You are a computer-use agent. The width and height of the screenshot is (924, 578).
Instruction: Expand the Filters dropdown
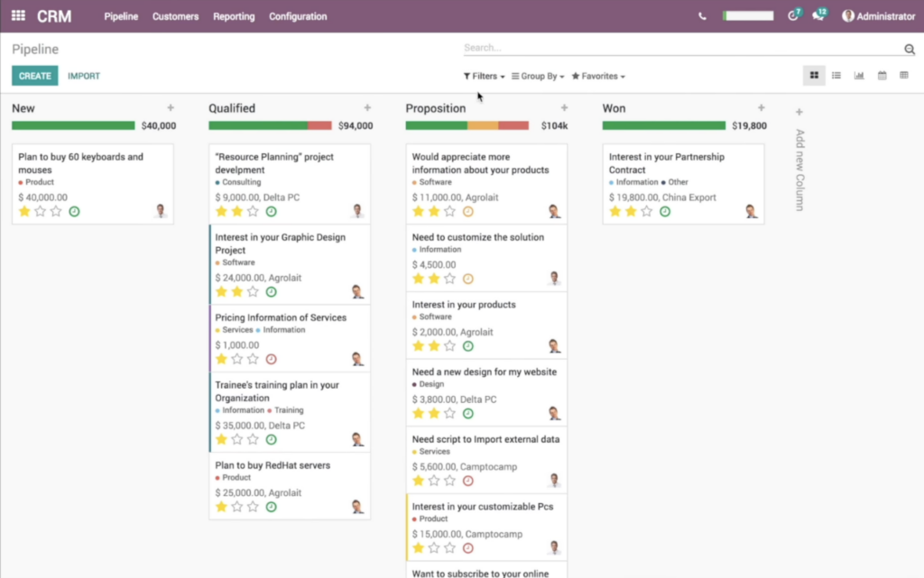point(484,76)
